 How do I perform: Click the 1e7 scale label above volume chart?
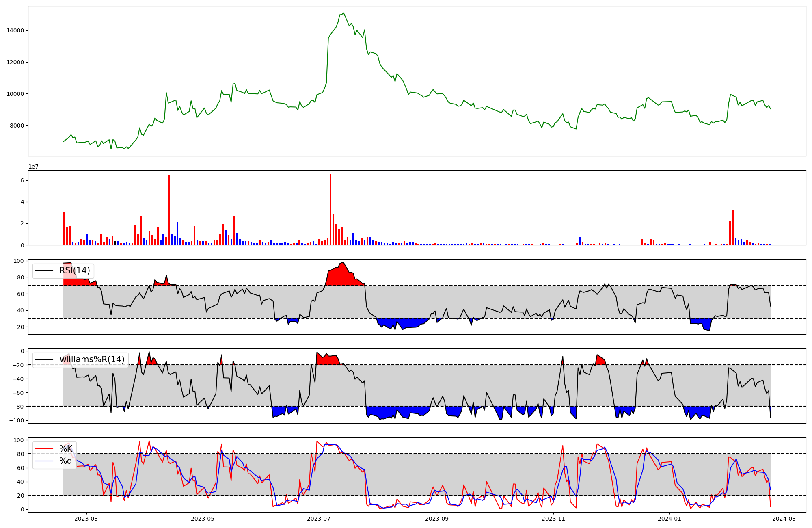tap(33, 167)
